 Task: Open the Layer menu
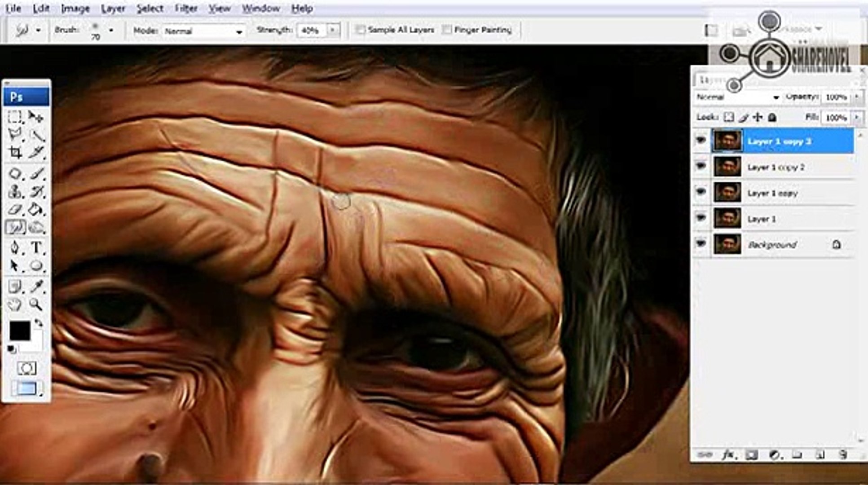click(113, 9)
